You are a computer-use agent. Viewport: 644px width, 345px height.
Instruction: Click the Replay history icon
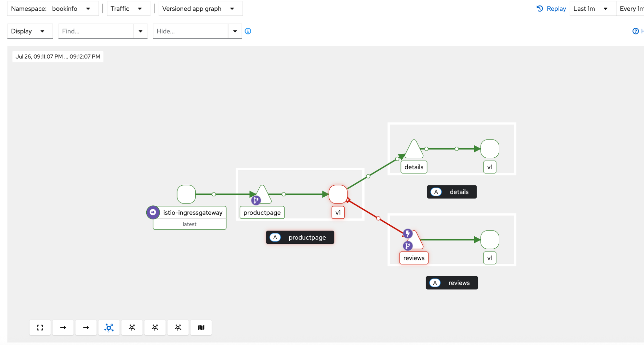coord(540,9)
